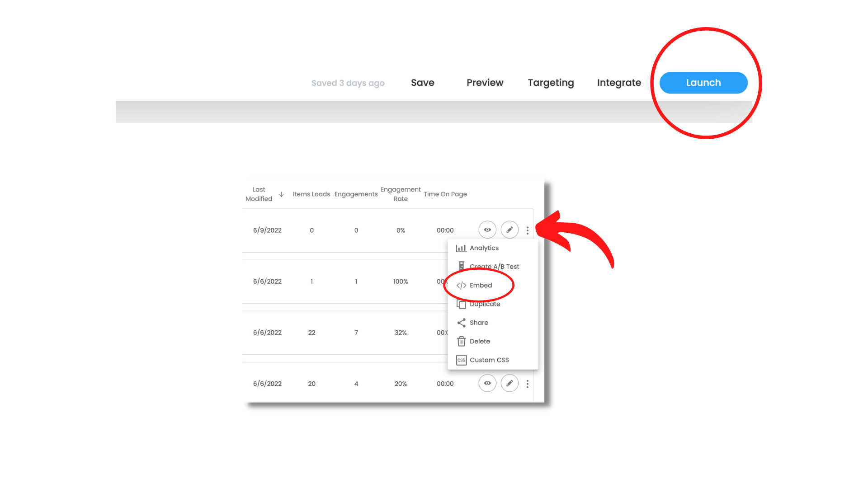Open Custom CSS from the context menu
Screen dimensions: 868x488
(x=493, y=360)
